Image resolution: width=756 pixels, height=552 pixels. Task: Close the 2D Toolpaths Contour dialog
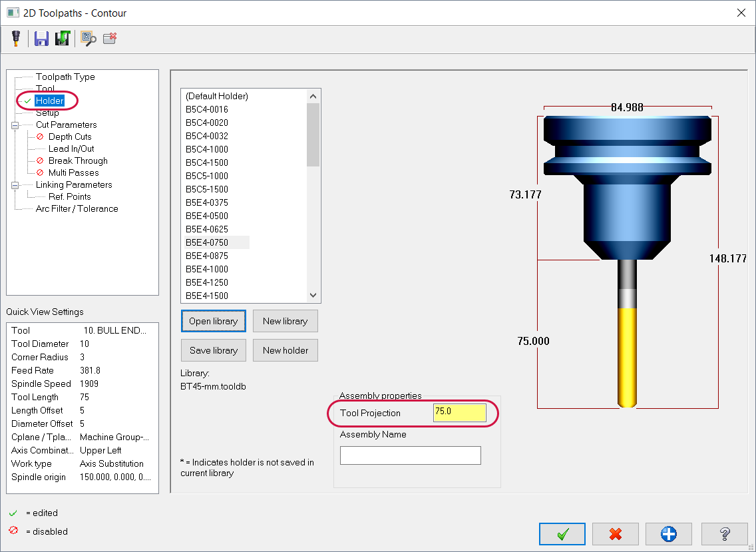(741, 13)
